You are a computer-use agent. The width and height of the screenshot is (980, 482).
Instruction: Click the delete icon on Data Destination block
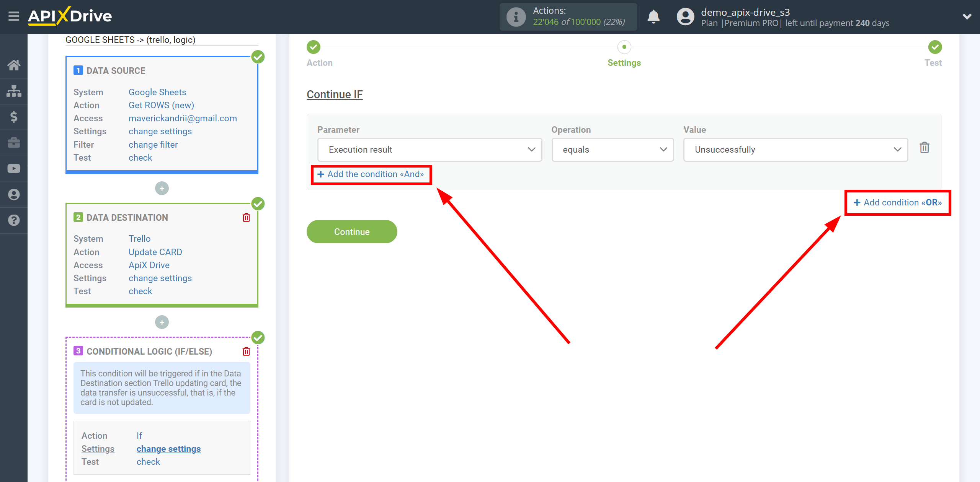tap(247, 217)
